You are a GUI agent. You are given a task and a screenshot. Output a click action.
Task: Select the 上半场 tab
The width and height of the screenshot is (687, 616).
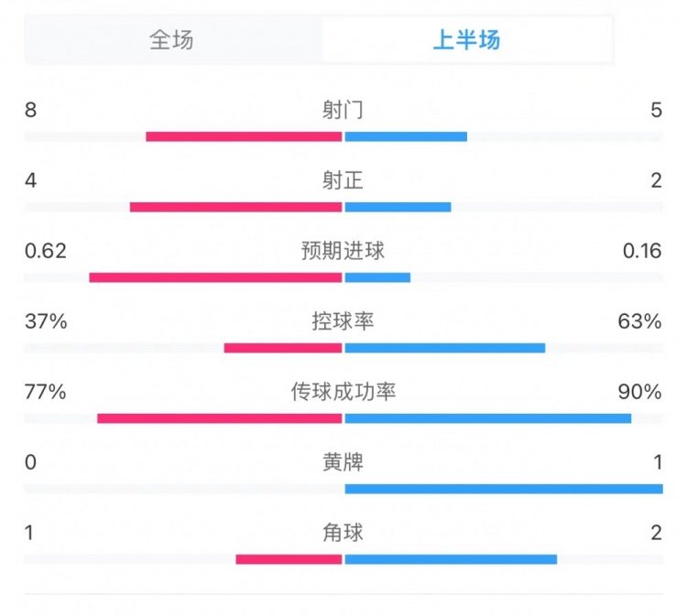pos(466,40)
